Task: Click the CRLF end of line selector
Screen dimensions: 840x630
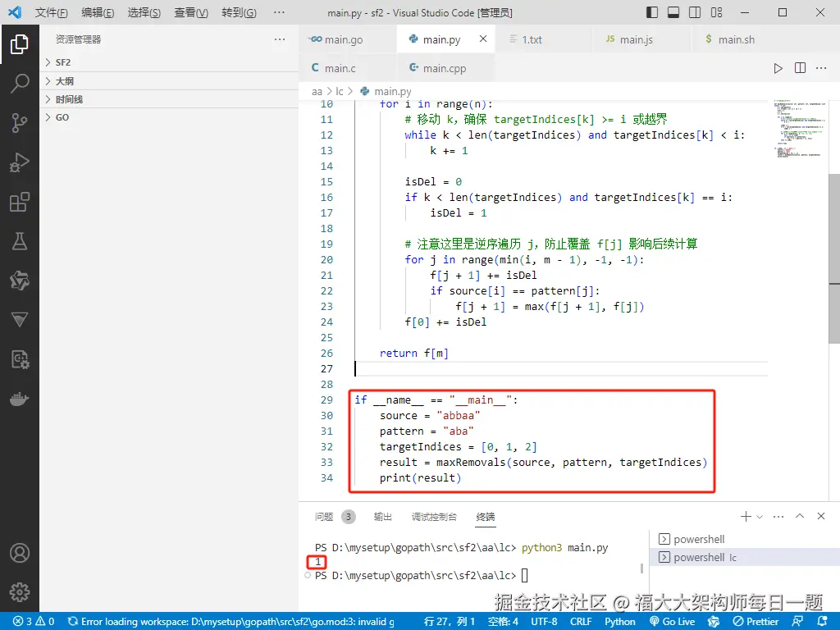Action: point(581,622)
